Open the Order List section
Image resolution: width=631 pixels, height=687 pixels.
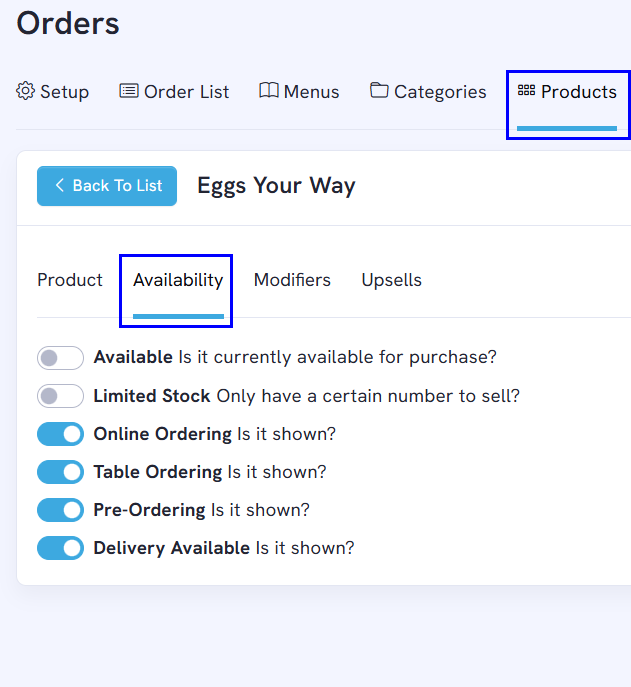tap(174, 92)
